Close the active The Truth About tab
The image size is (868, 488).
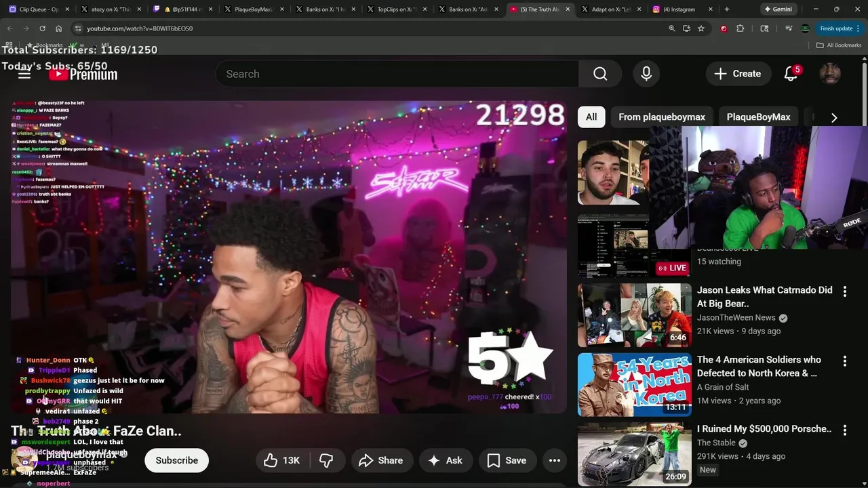568,9
